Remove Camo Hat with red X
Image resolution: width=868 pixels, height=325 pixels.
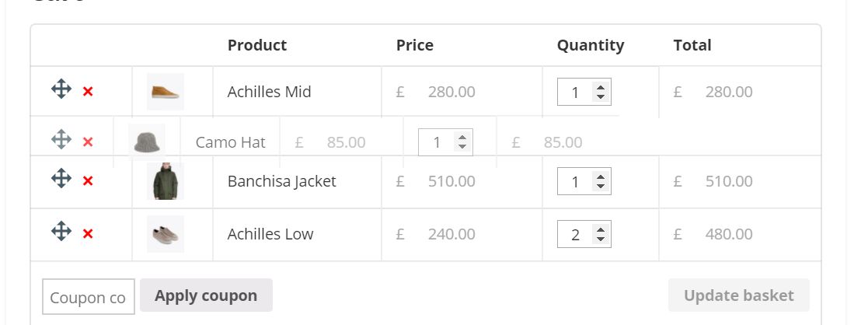click(x=88, y=142)
